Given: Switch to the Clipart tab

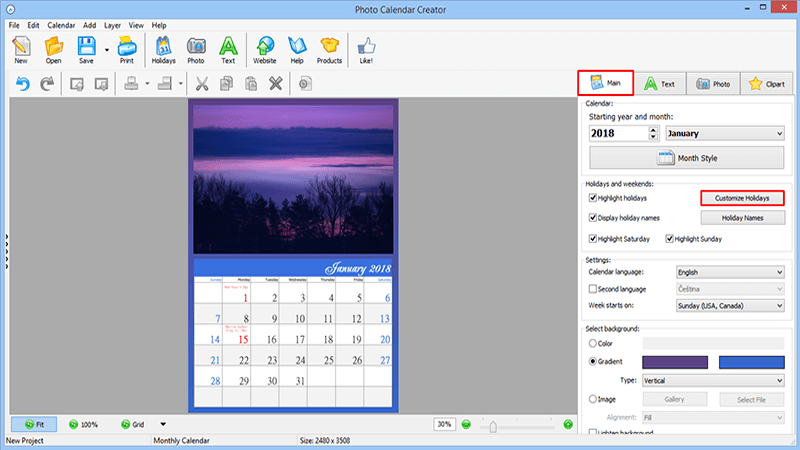Looking at the screenshot, I should click(x=769, y=84).
